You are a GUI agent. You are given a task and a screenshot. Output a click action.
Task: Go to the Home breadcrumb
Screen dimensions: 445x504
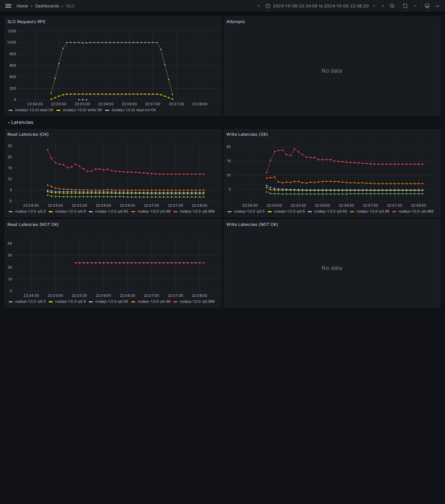pos(22,6)
